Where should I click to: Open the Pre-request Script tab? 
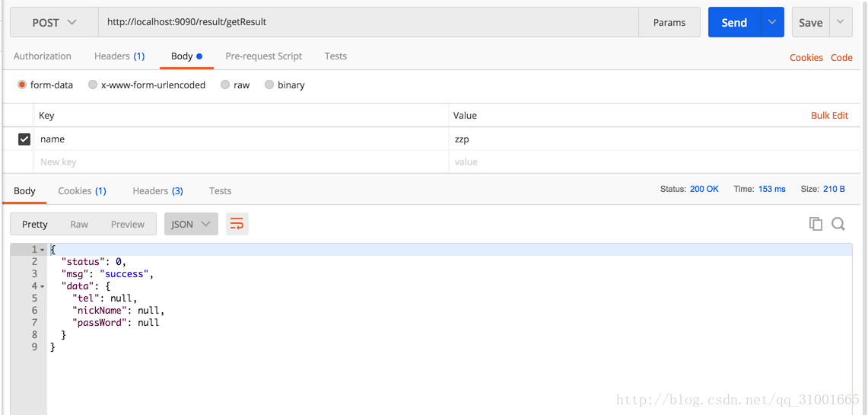[x=263, y=56]
